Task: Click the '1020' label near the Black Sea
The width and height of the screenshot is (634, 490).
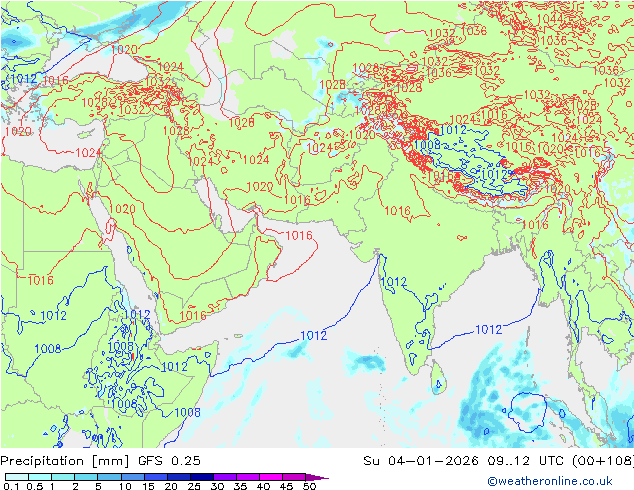Action: click(124, 50)
